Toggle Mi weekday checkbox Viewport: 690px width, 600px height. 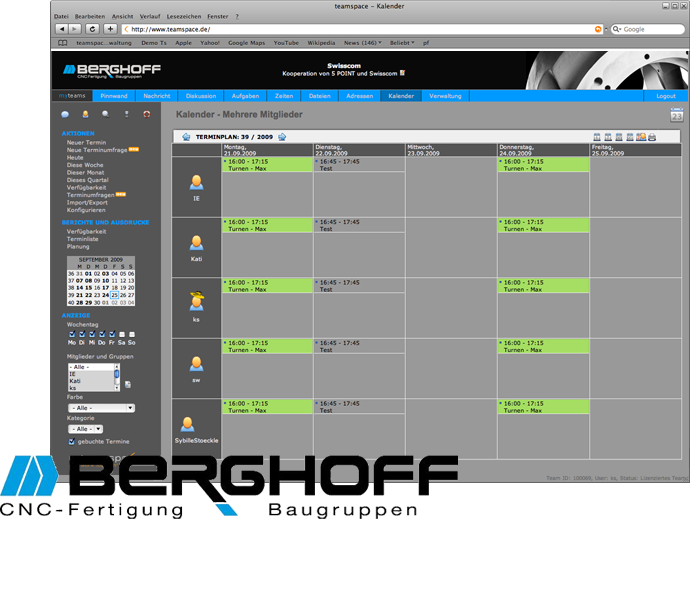click(x=92, y=334)
